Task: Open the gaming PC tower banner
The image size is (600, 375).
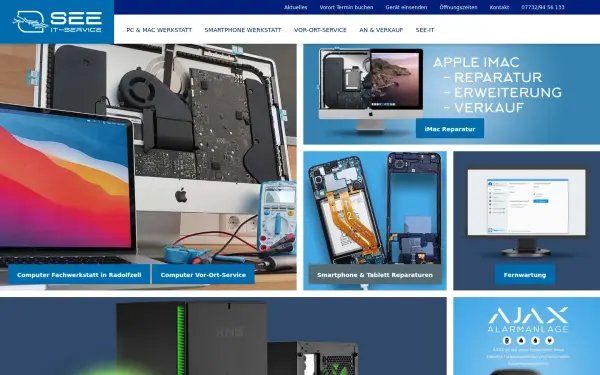Action: tap(223, 336)
